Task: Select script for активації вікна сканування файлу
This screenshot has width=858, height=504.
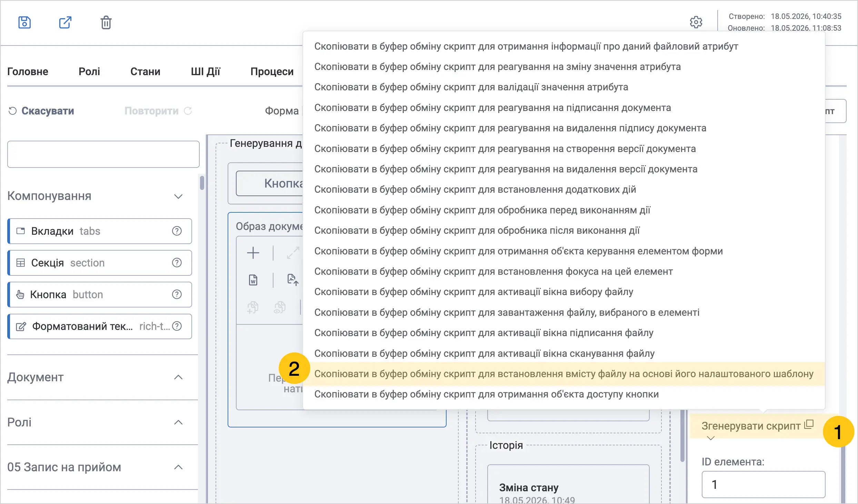Action: [564, 353]
